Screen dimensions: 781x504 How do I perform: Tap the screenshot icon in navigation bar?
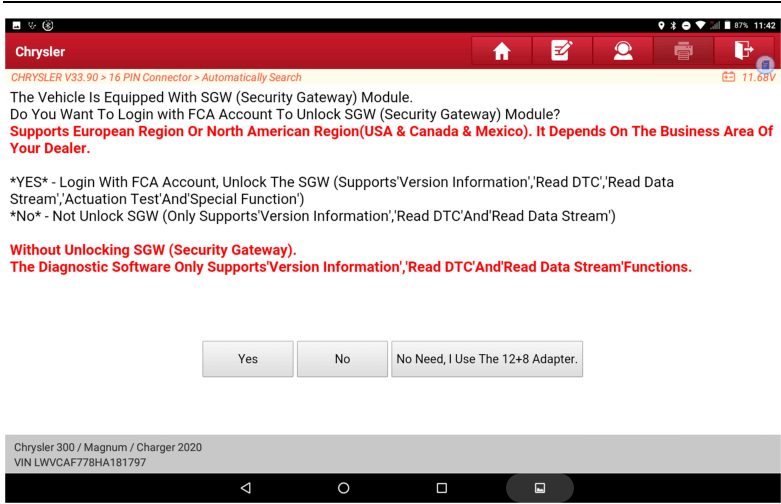pyautogui.click(x=539, y=488)
